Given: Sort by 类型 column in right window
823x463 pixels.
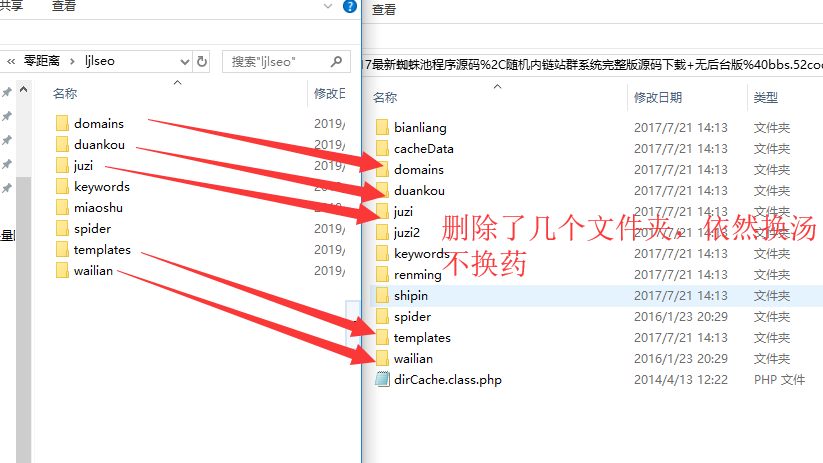Looking at the screenshot, I should [766, 97].
